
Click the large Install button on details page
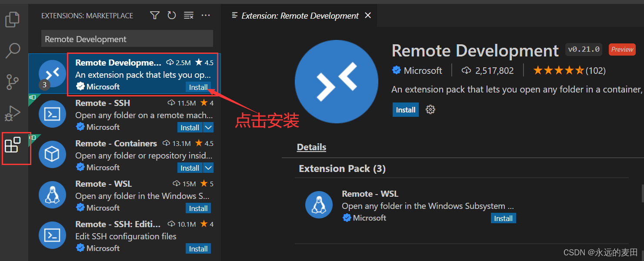[406, 110]
